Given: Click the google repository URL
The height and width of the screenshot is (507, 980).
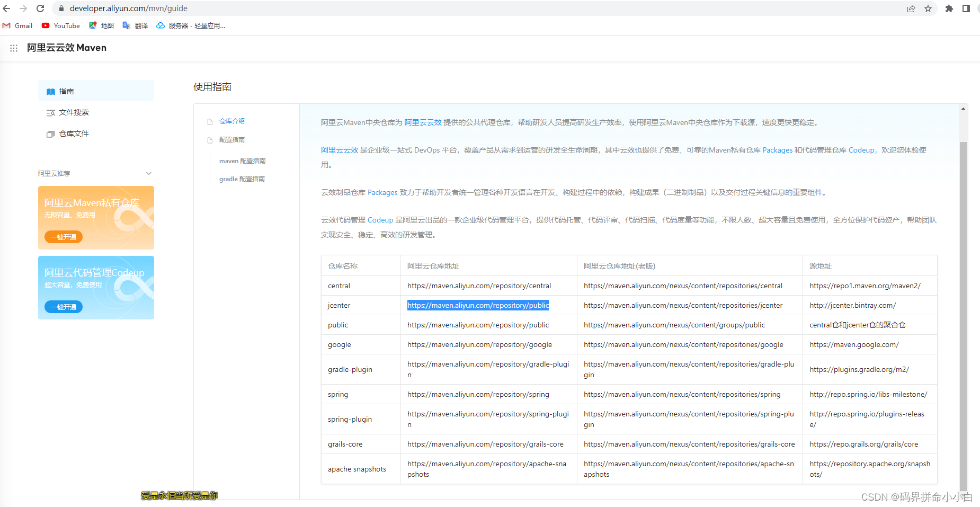Looking at the screenshot, I should click(480, 344).
